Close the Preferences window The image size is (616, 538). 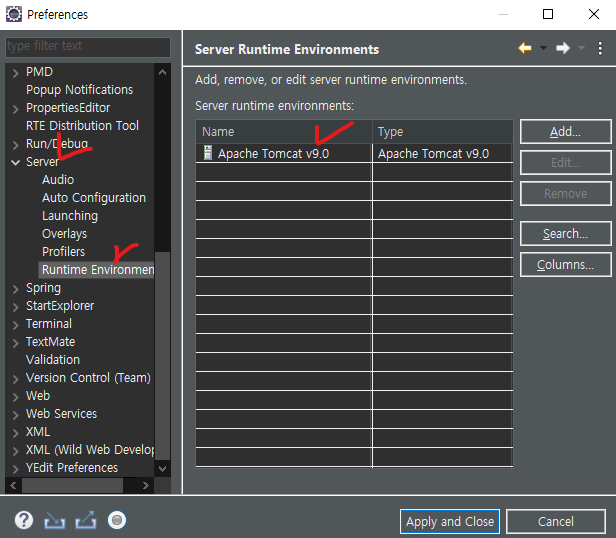coord(594,14)
